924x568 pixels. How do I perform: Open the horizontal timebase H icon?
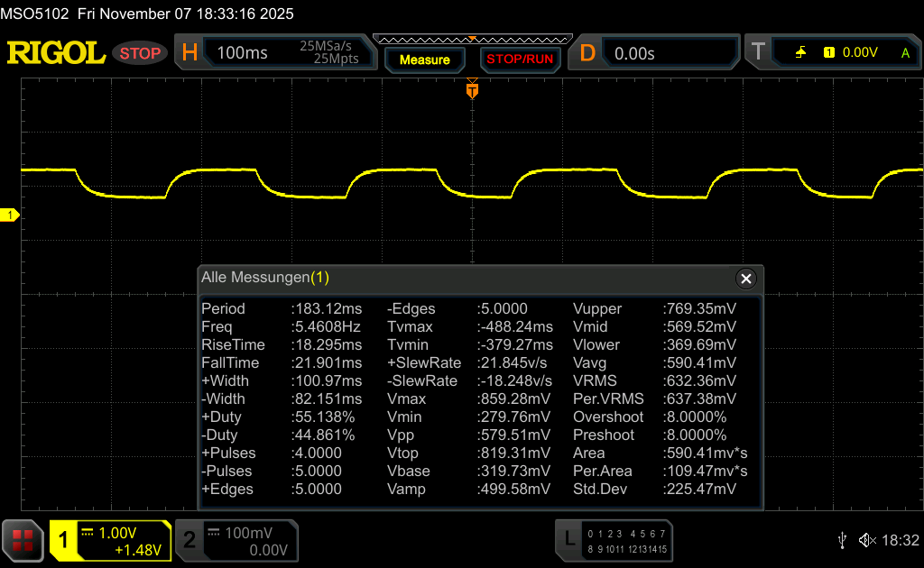[x=189, y=53]
